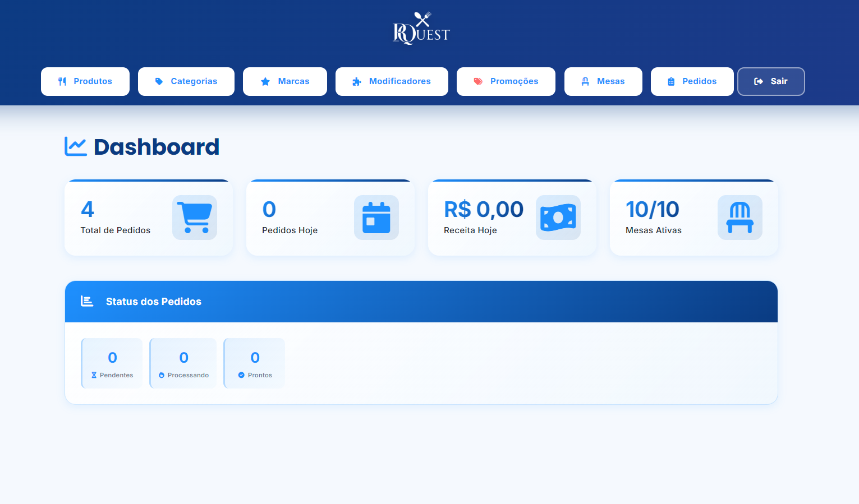Click the Dashboard line chart icon
Viewport: 859px width, 504px height.
point(76,147)
